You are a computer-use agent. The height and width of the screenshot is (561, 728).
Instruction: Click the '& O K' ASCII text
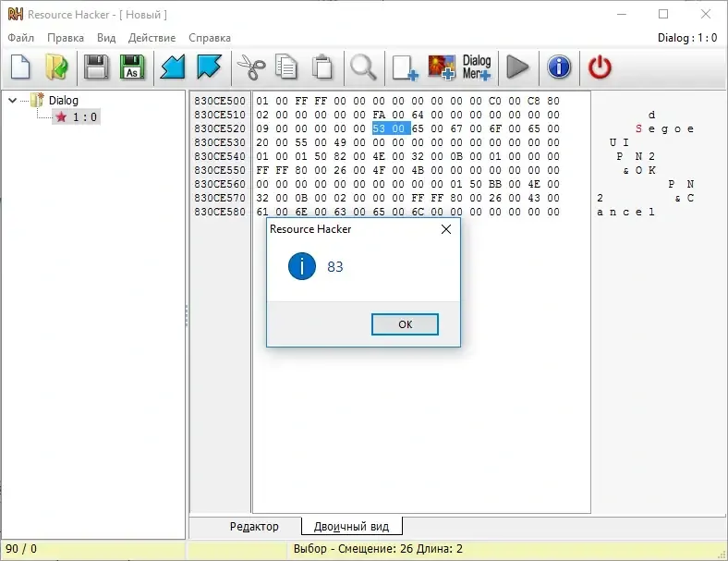click(639, 170)
